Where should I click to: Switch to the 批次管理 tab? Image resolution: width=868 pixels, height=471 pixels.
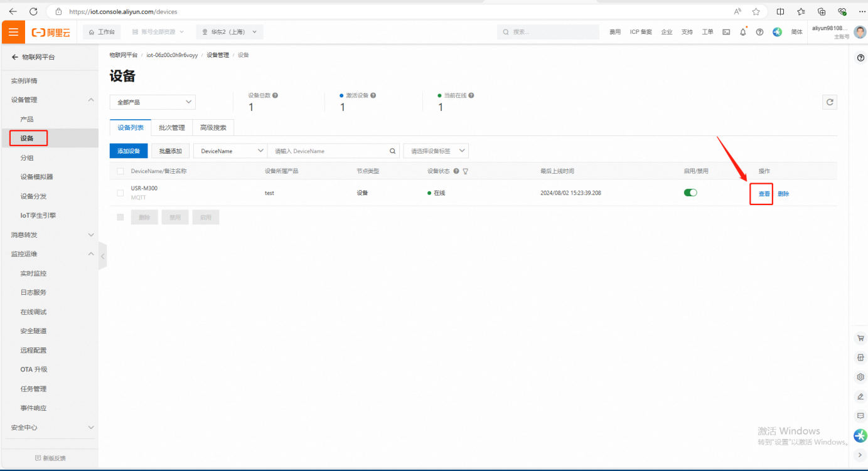coord(171,128)
